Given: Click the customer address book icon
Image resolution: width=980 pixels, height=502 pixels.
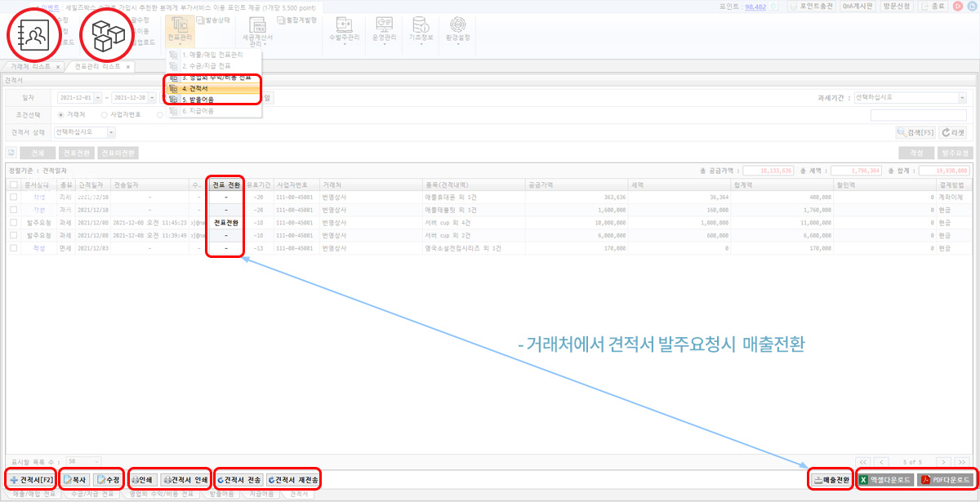Looking at the screenshot, I should [x=38, y=35].
